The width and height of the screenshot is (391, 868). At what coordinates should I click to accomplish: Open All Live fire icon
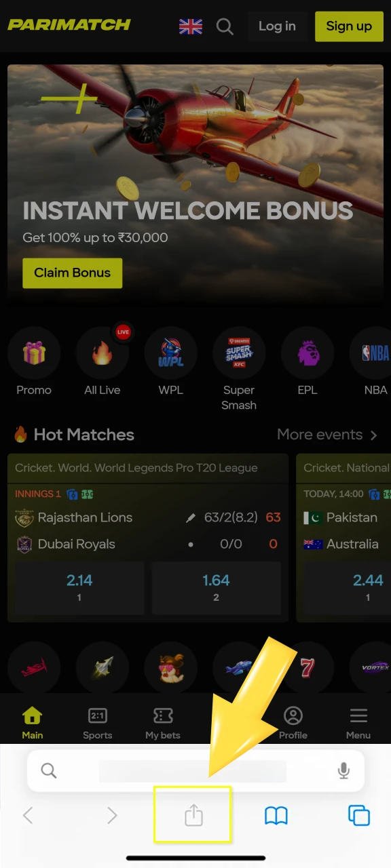(103, 353)
